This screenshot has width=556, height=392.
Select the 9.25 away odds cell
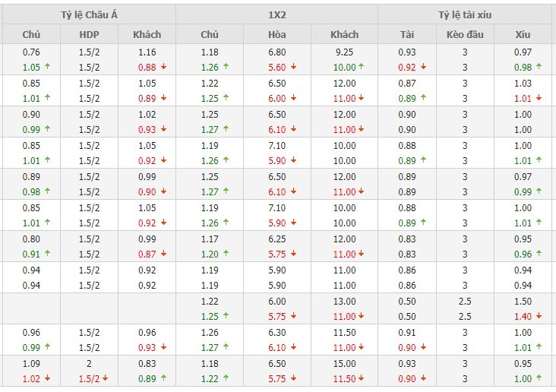(345, 52)
